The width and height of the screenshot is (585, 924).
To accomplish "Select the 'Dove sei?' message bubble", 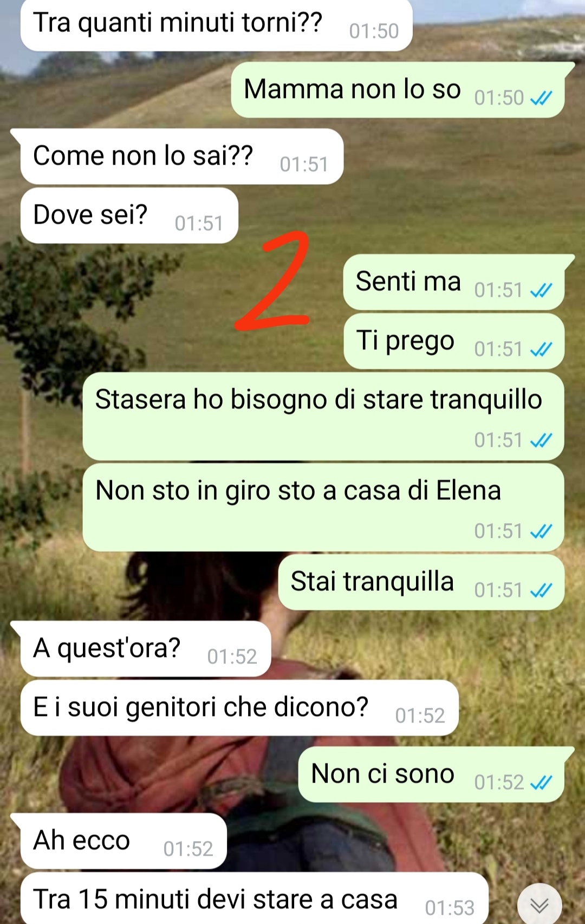I will 129,216.
